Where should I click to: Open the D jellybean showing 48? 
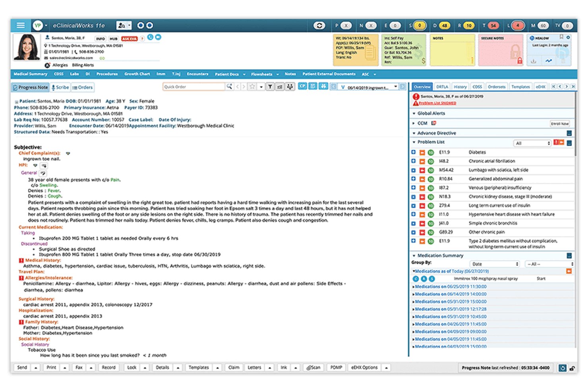[x=444, y=25]
